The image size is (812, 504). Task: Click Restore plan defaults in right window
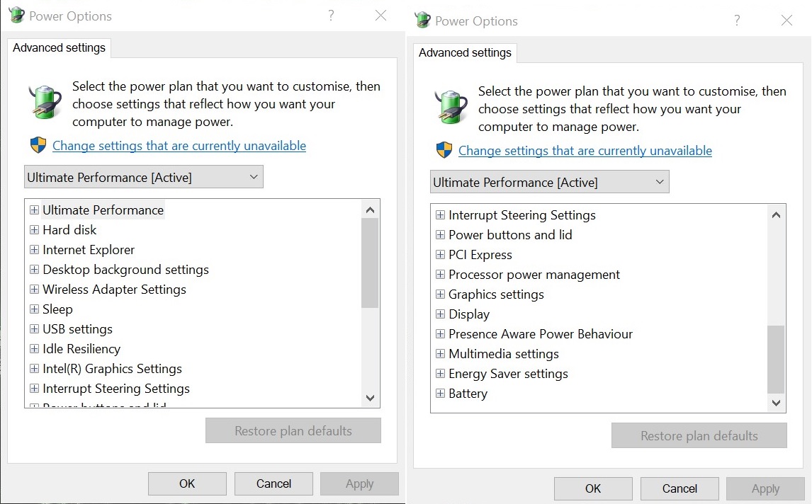pos(699,436)
